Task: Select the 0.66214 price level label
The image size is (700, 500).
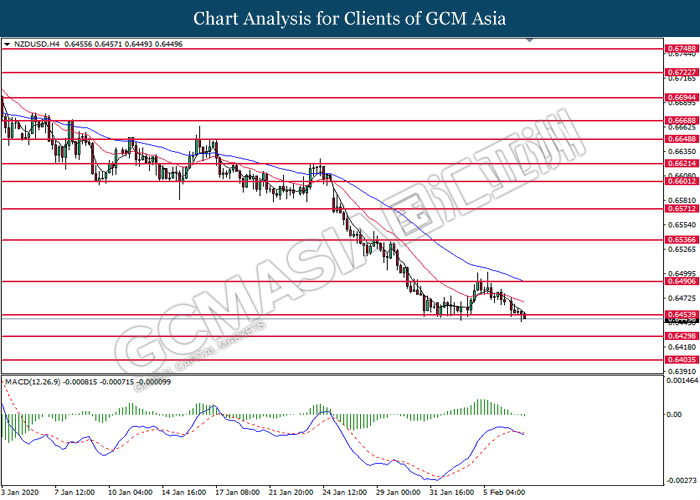Action: (680, 162)
